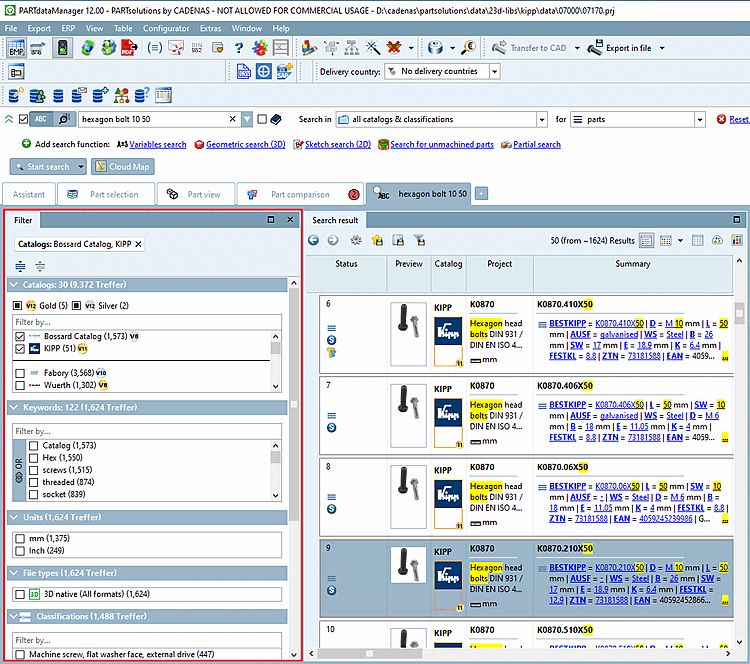
Task: Open the Extras menu
Action: [210, 28]
